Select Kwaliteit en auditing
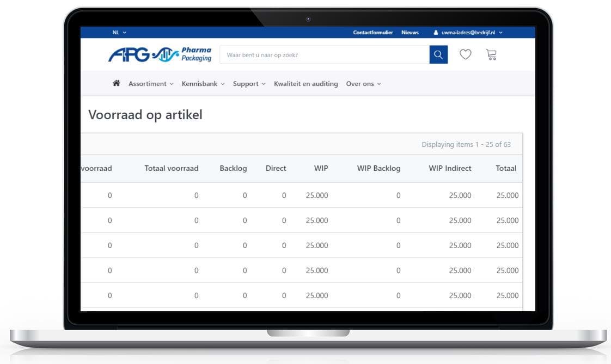Image resolution: width=611 pixels, height=364 pixels. tap(305, 84)
